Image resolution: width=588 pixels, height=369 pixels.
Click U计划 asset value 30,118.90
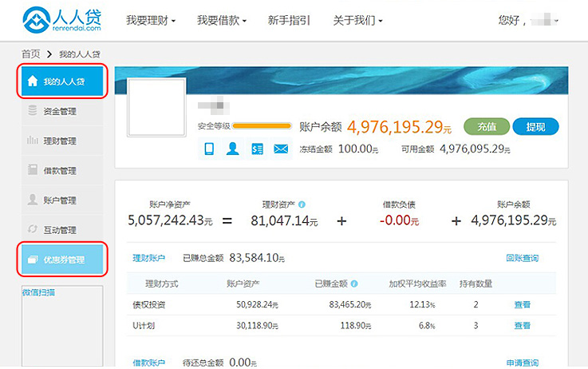pyautogui.click(x=257, y=325)
